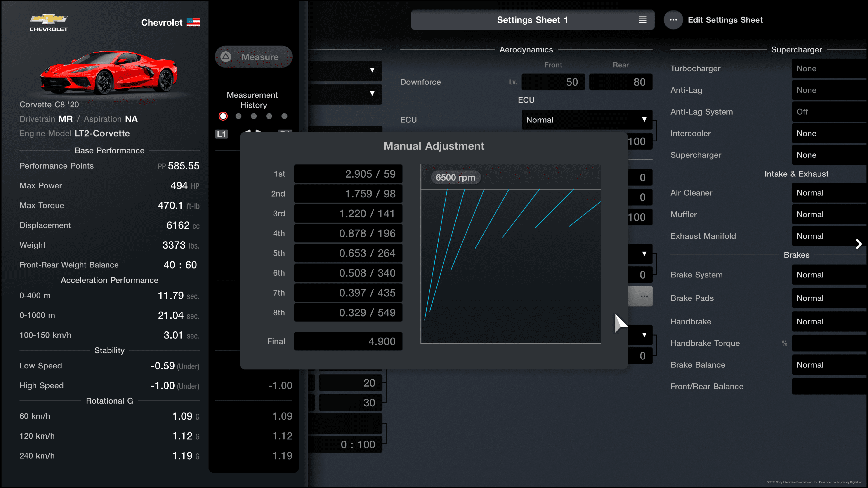Open the Turbocharger None selector
Screen dimensions: 868x488
(x=830, y=68)
